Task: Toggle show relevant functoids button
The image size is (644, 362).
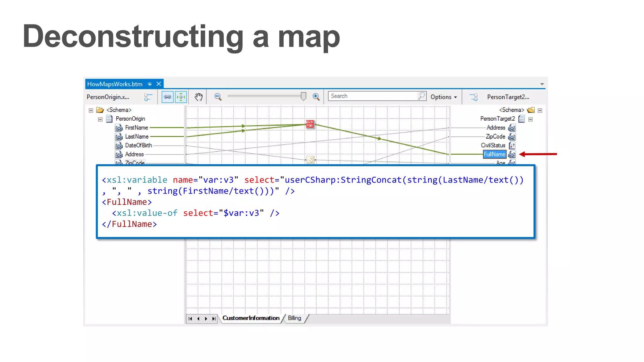Action: tap(181, 97)
